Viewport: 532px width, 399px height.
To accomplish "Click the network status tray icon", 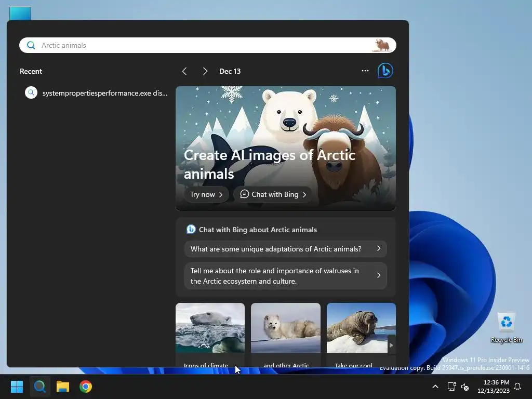I will click(451, 387).
